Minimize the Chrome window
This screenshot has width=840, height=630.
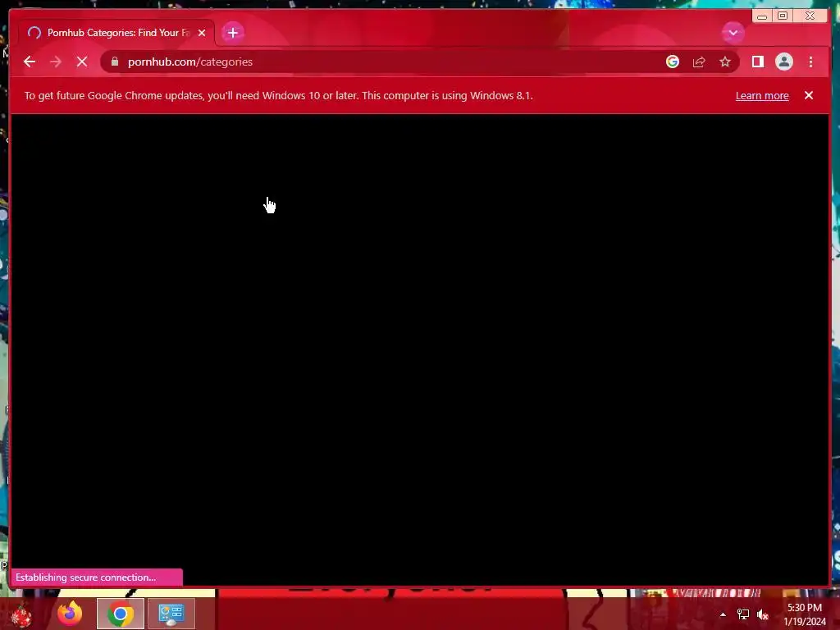(x=762, y=16)
